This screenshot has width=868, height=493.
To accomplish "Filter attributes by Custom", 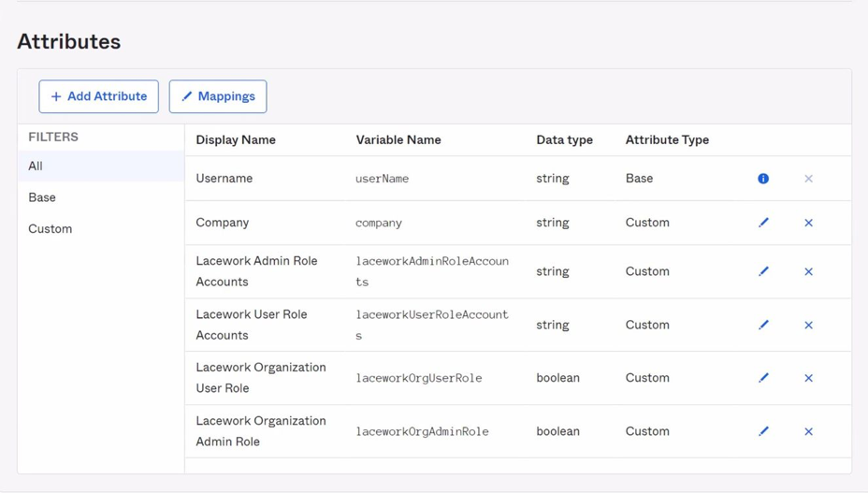I will click(x=51, y=229).
